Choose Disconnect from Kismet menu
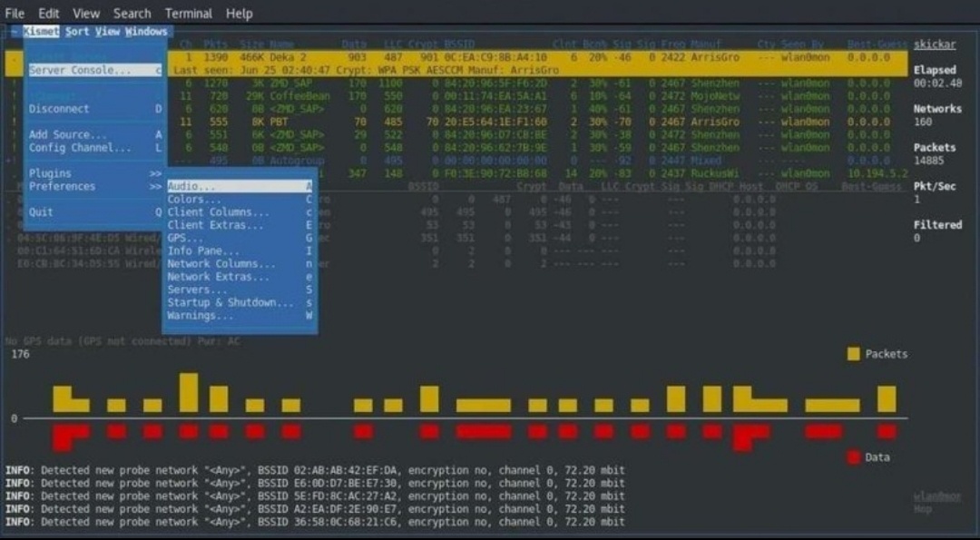Screen dimensions: 980x540 (x=95, y=109)
